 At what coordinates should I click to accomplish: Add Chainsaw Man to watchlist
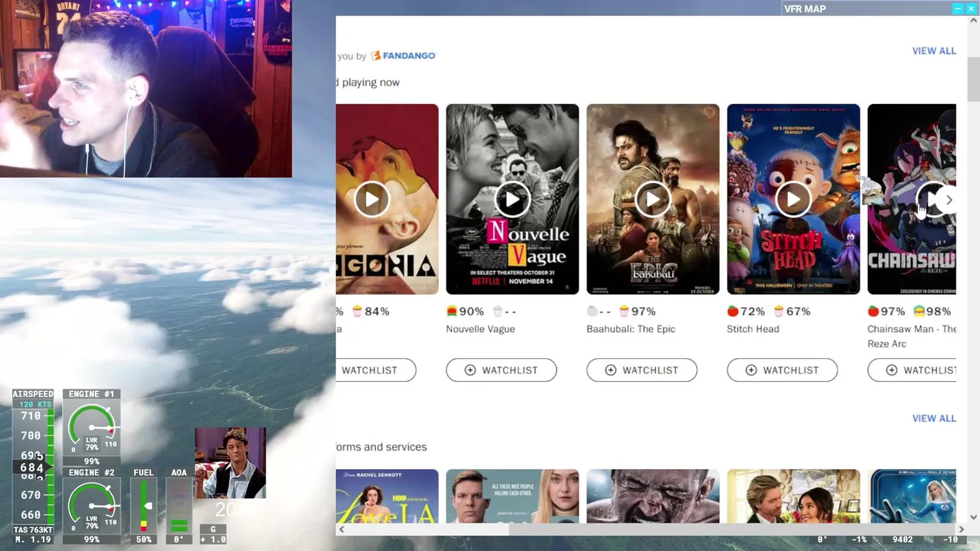(x=912, y=370)
